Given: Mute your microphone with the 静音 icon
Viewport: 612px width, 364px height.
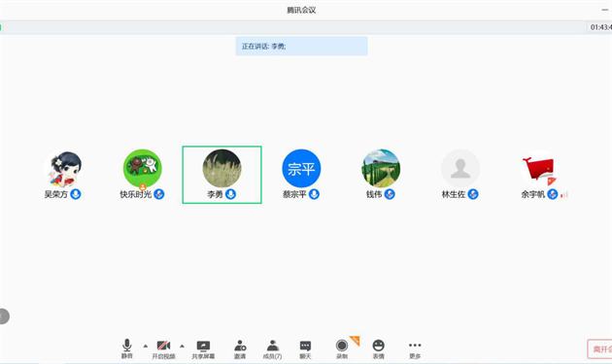Looking at the screenshot, I should click(127, 348).
